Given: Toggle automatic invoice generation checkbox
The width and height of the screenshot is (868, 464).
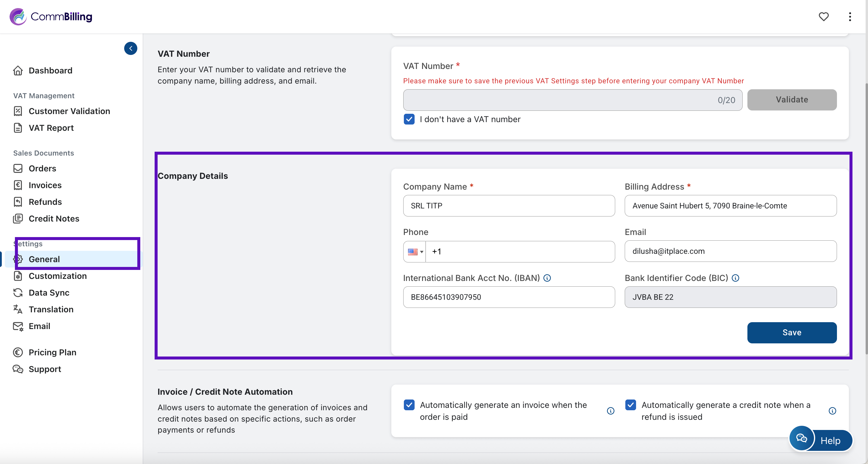Looking at the screenshot, I should [x=409, y=405].
